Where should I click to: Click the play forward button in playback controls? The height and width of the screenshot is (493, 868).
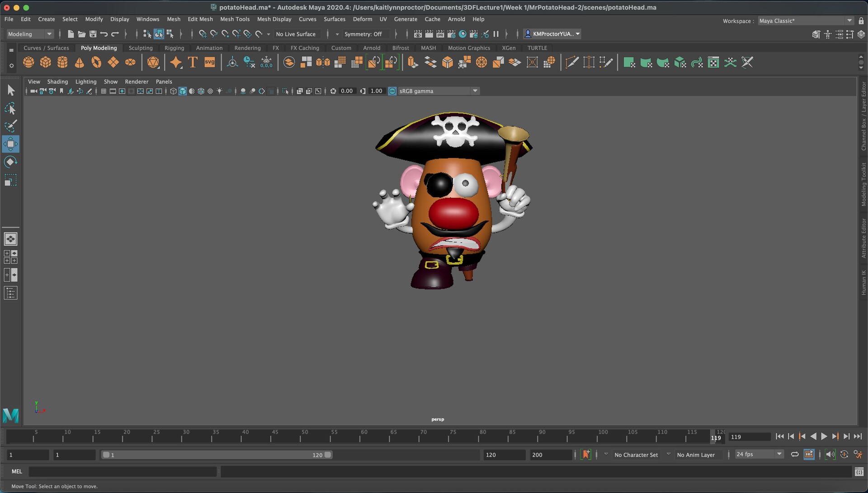tap(825, 436)
